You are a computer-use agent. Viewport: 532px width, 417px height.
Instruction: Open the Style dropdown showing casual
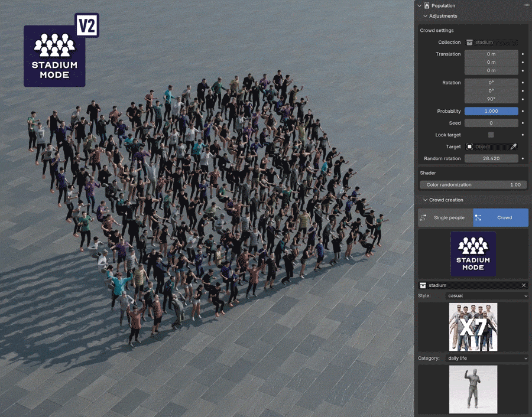pyautogui.click(x=486, y=295)
